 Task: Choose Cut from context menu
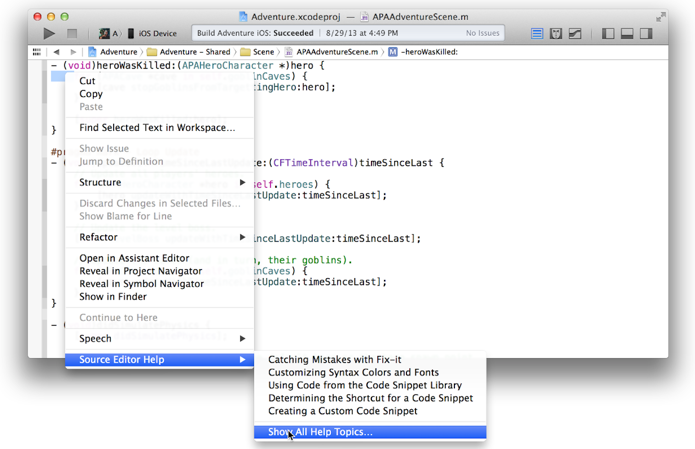click(x=160, y=81)
